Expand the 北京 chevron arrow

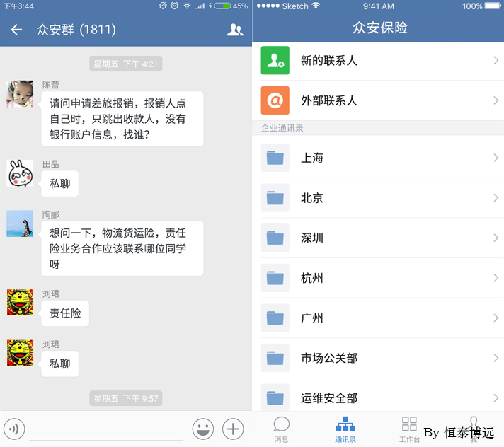(496, 198)
